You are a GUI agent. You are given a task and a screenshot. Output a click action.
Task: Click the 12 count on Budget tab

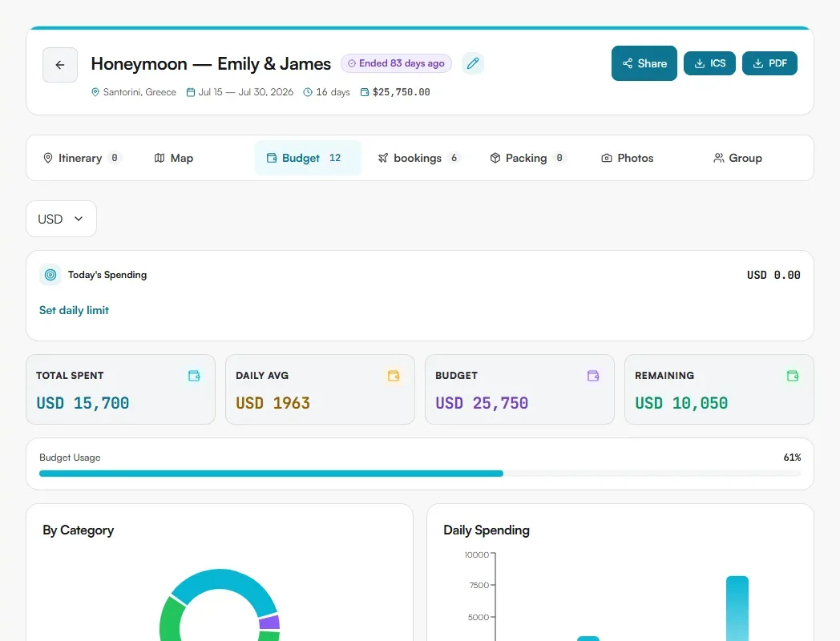(335, 158)
